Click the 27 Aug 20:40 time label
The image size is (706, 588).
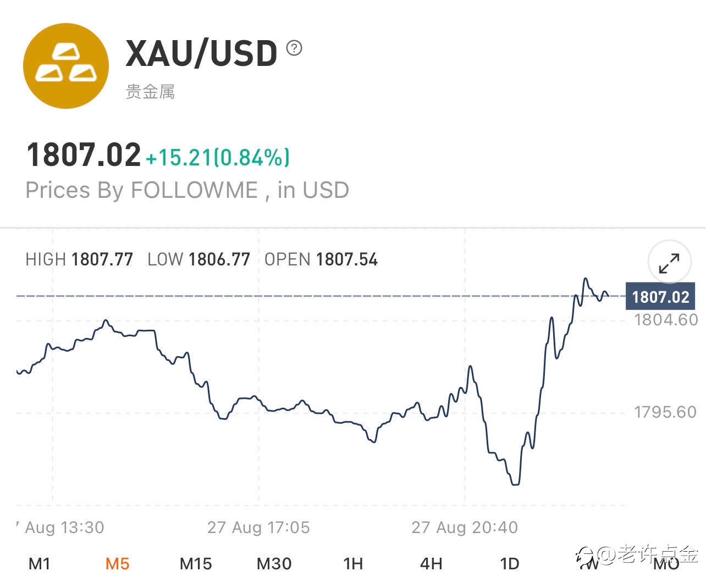pos(465,528)
